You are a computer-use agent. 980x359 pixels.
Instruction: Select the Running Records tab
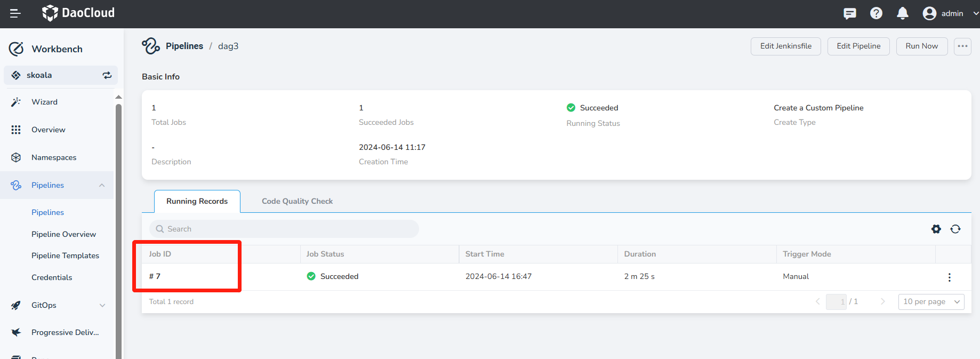click(197, 201)
